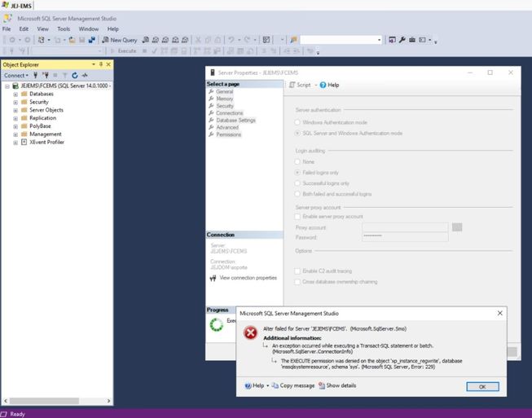Open the File menu

[7, 29]
